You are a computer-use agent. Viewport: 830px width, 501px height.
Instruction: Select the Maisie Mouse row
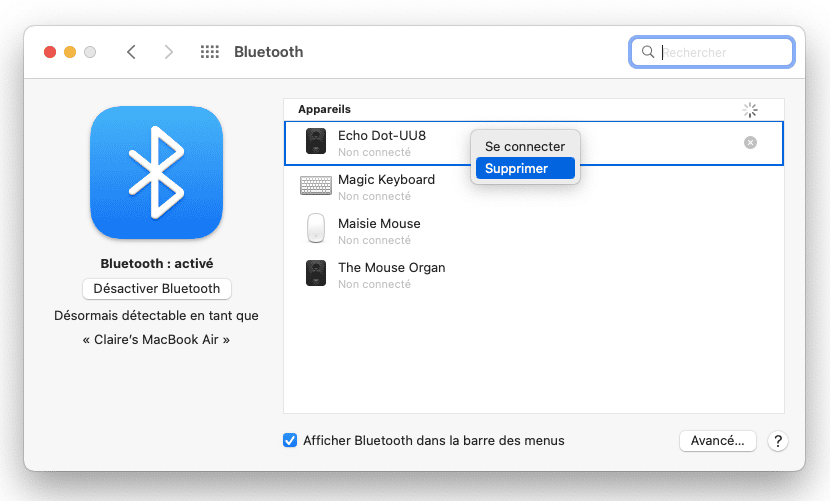tap(534, 231)
